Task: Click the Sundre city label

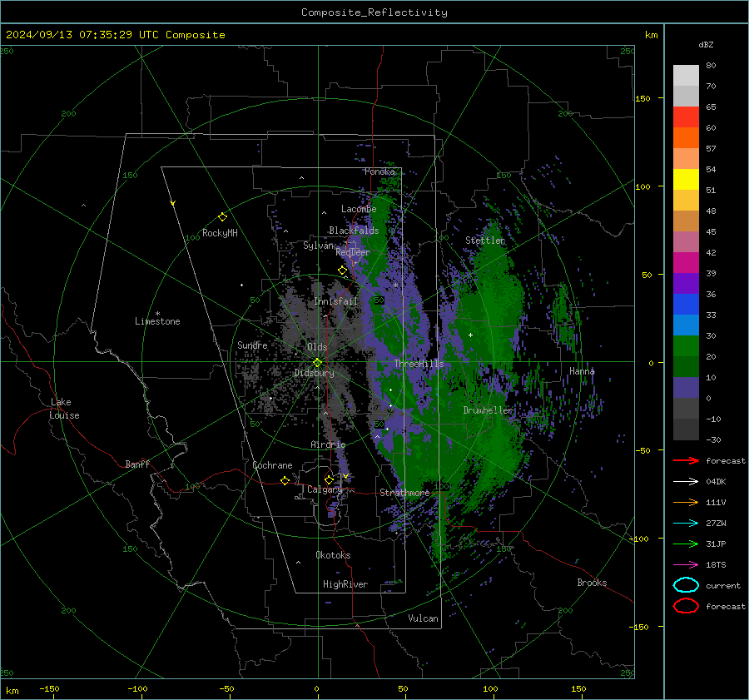Action: [x=252, y=345]
